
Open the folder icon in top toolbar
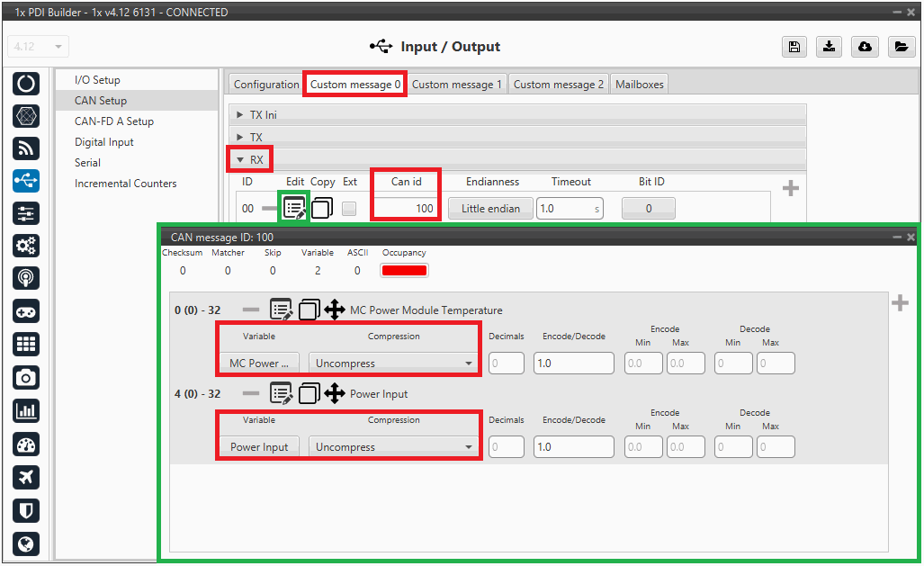[x=900, y=47]
